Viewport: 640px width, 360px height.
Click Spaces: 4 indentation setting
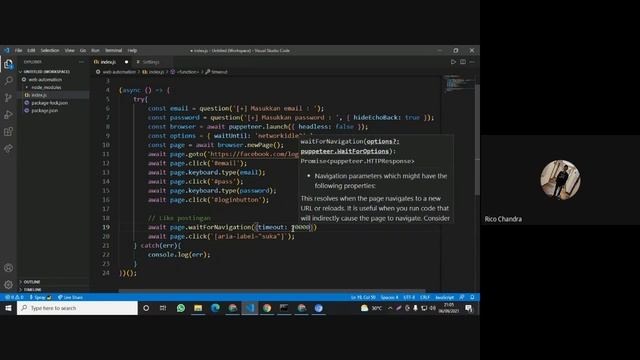(x=389, y=297)
